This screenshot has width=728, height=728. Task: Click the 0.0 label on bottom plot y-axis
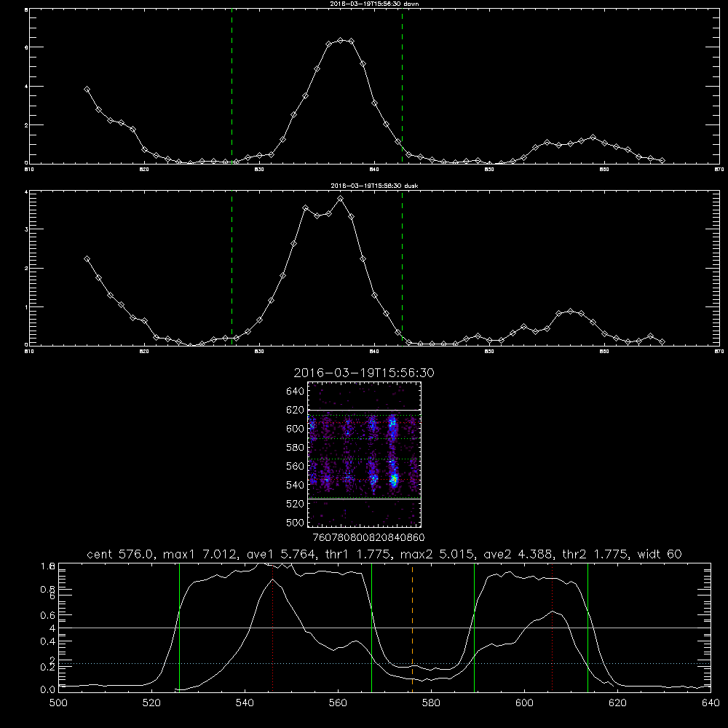click(x=48, y=689)
